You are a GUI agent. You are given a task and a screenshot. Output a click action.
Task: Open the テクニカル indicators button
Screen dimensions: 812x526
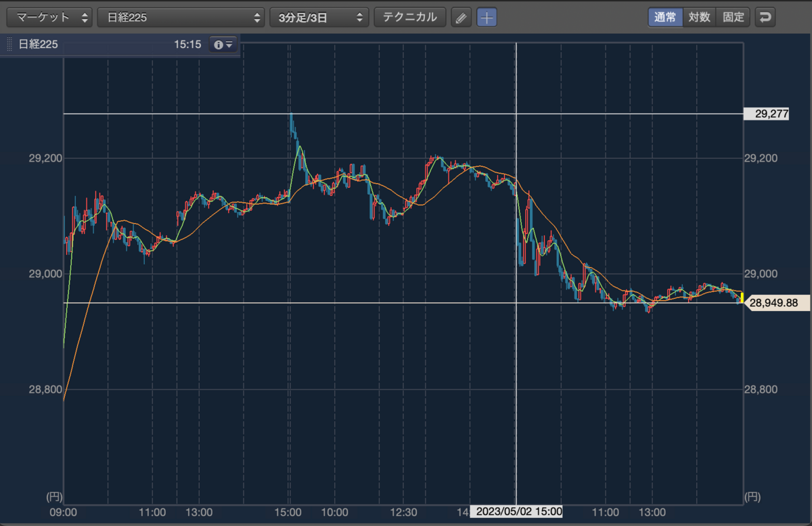tap(410, 18)
